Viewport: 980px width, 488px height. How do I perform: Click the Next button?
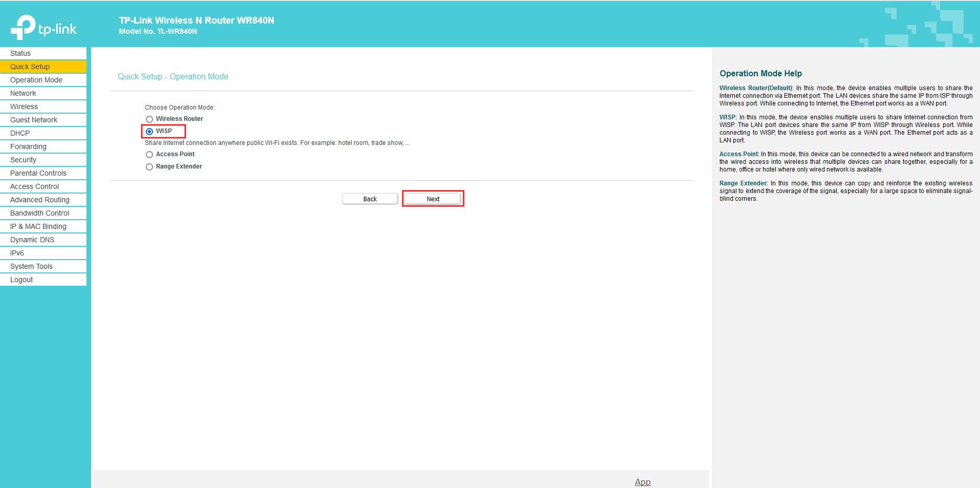tap(433, 199)
